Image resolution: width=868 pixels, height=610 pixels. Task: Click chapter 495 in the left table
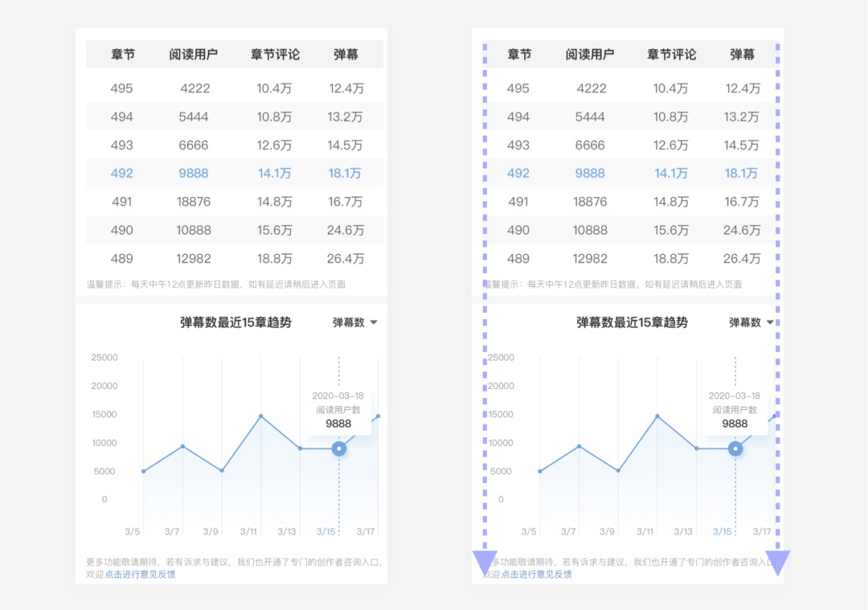pyautogui.click(x=122, y=88)
